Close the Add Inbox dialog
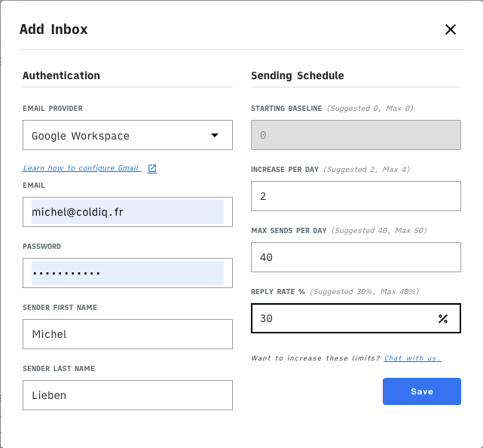Screen dimensions: 483x448 pyautogui.click(x=451, y=29)
